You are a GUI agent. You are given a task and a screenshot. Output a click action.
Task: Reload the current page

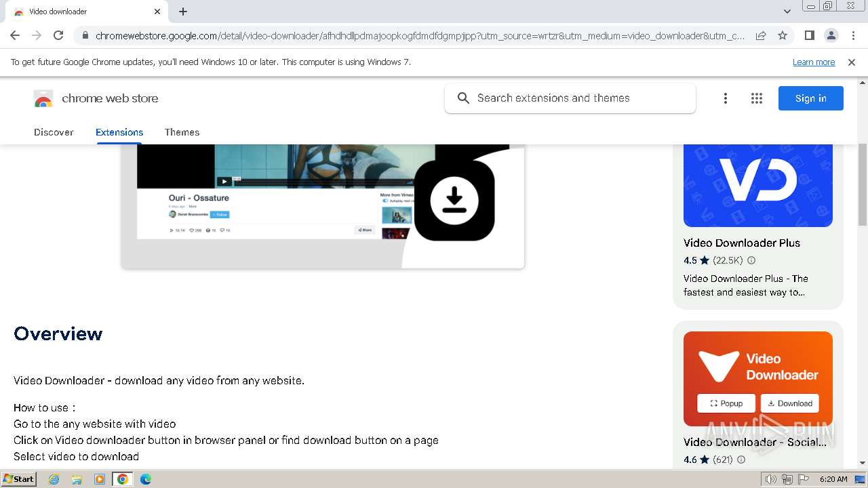coord(58,35)
